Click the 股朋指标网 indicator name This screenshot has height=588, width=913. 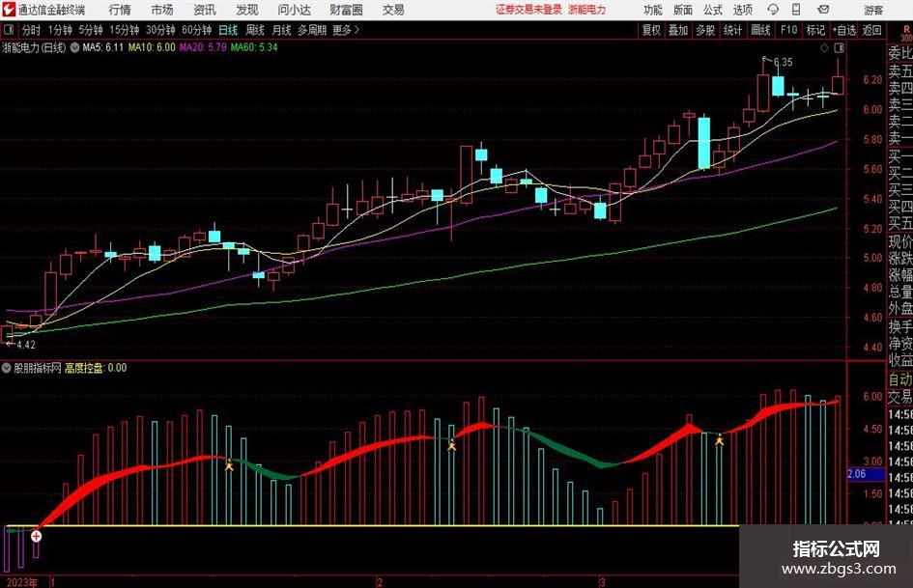[38, 368]
